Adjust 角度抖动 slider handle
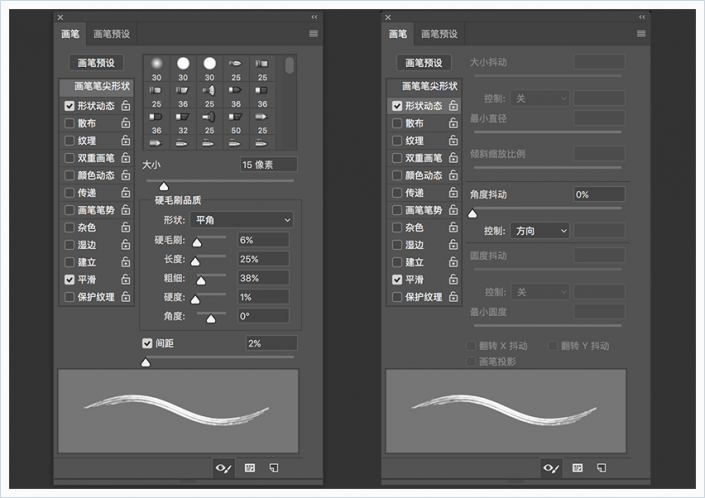This screenshot has width=705, height=498. [x=473, y=213]
